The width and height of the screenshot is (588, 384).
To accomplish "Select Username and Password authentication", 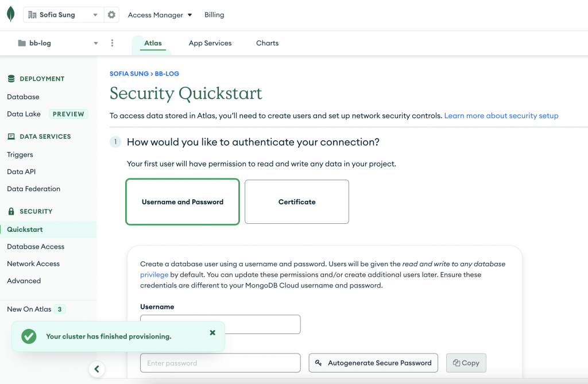I will point(182,202).
